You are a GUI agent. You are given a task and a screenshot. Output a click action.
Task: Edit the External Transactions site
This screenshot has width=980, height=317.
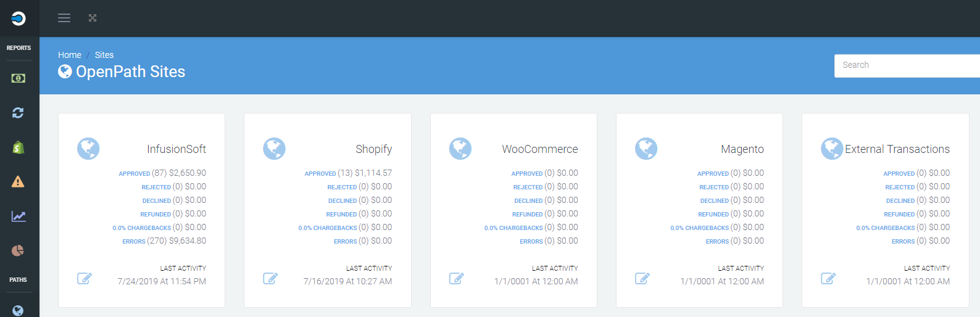tap(828, 278)
